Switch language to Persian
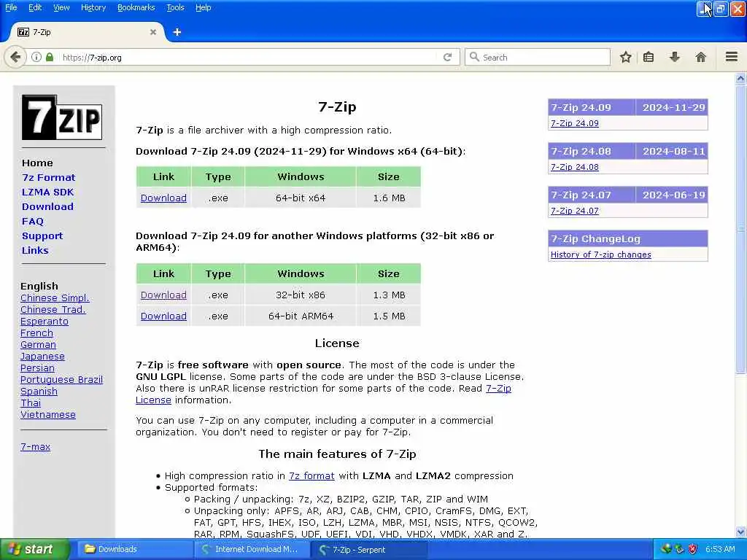747x560 pixels. 37,368
